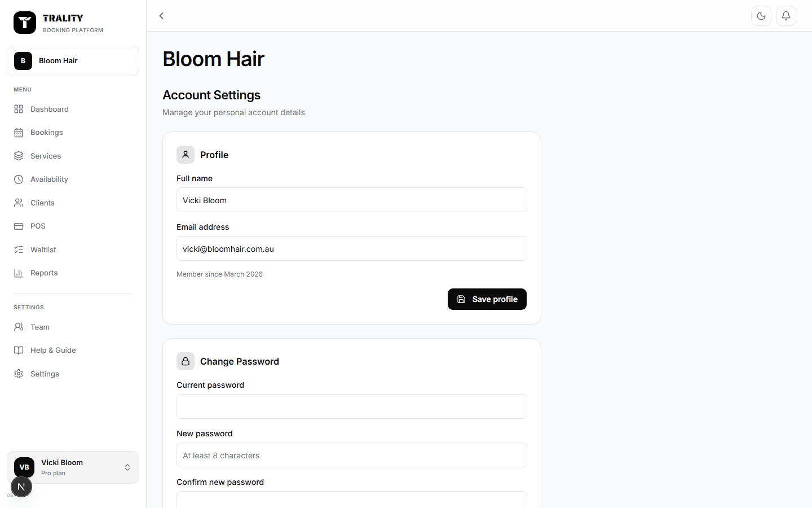Screen dimensions: 812x508
Task: Click the Bloom Hair B badge
Action: click(x=23, y=61)
